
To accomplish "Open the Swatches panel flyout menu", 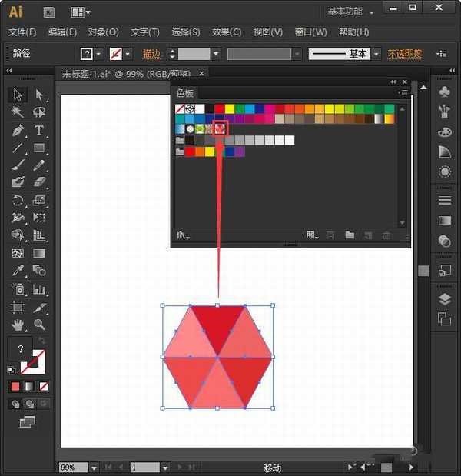I will click(x=402, y=92).
